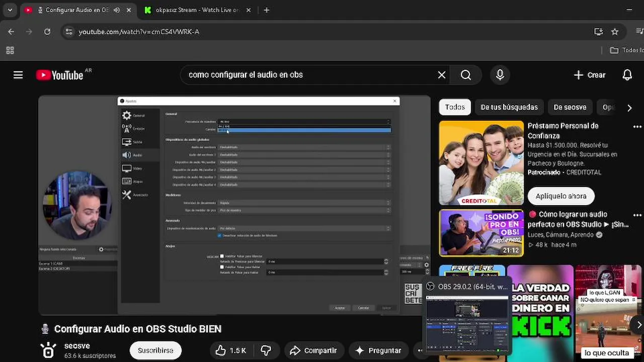Open the LA VERDAD SOBRE GANAR DINERO Short
The height and width of the screenshot is (362, 644).
(x=540, y=313)
